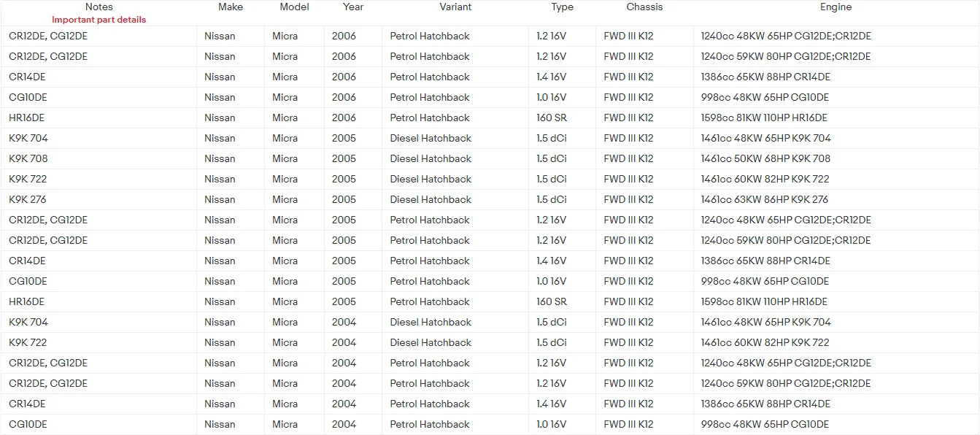980x435 pixels.
Task: Click year '2005' in the K9K 276 row
Action: [344, 199]
